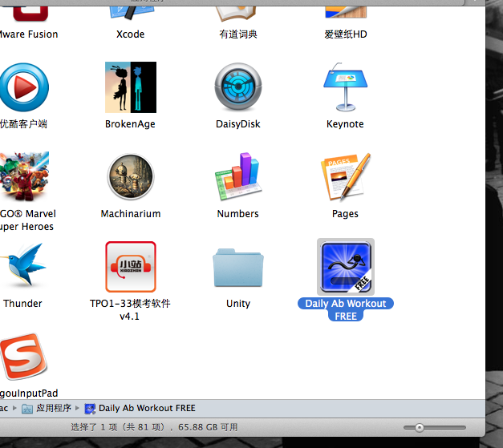Select the VMware Fusion app icon
This screenshot has width=503, height=448.
(30, 13)
